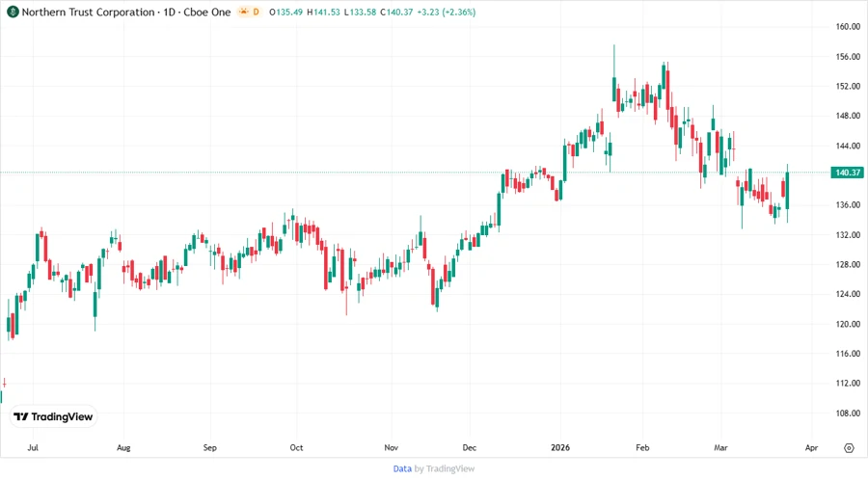Click the high value H141.53
This screenshot has height=480, width=868.
(x=323, y=13)
